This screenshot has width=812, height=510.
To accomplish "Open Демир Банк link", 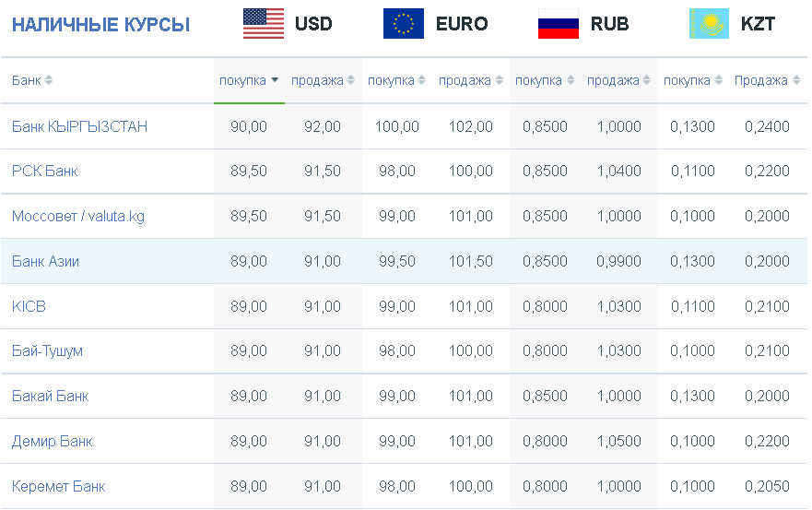I will [x=52, y=441].
